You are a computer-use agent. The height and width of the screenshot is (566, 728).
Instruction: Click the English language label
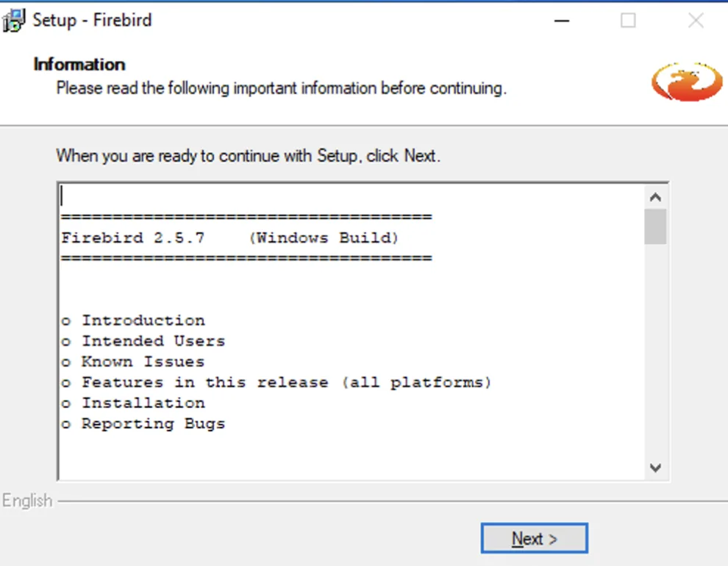pos(27,501)
